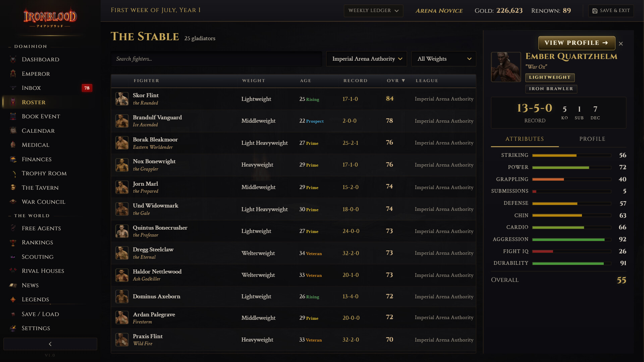Open the Legends icon
Screen dimensions: 644x362
(13, 299)
